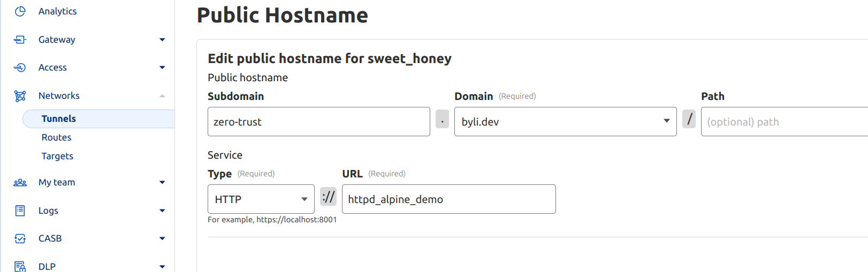
Task: Click the Subdomain field containing zero-trust
Action: click(x=318, y=122)
